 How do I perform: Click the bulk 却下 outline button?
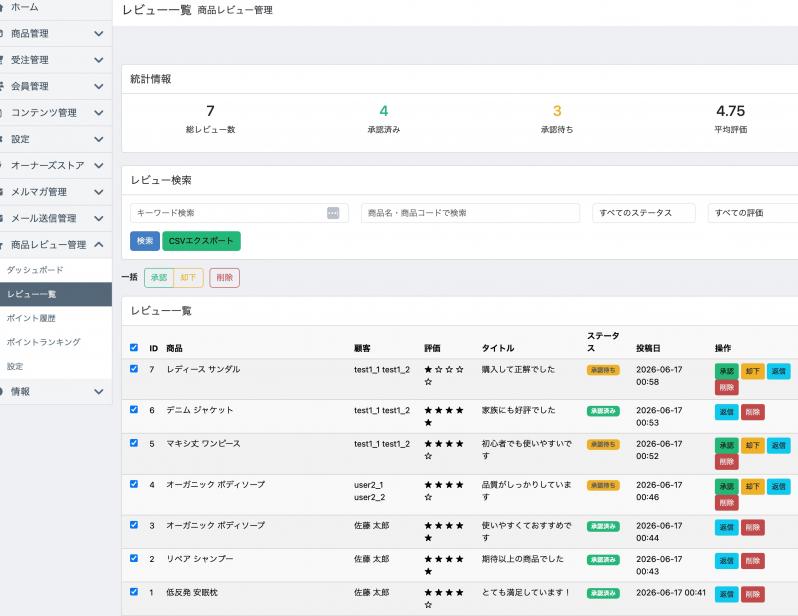(x=188, y=277)
